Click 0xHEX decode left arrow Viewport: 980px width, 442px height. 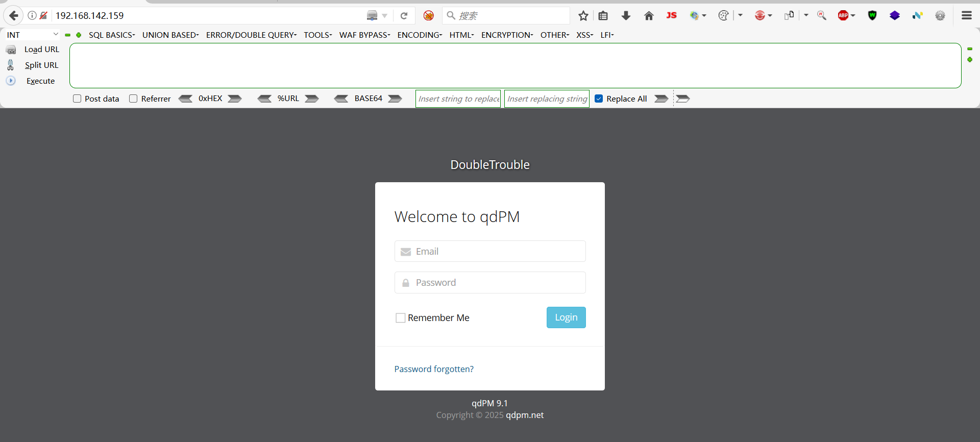[x=185, y=99]
